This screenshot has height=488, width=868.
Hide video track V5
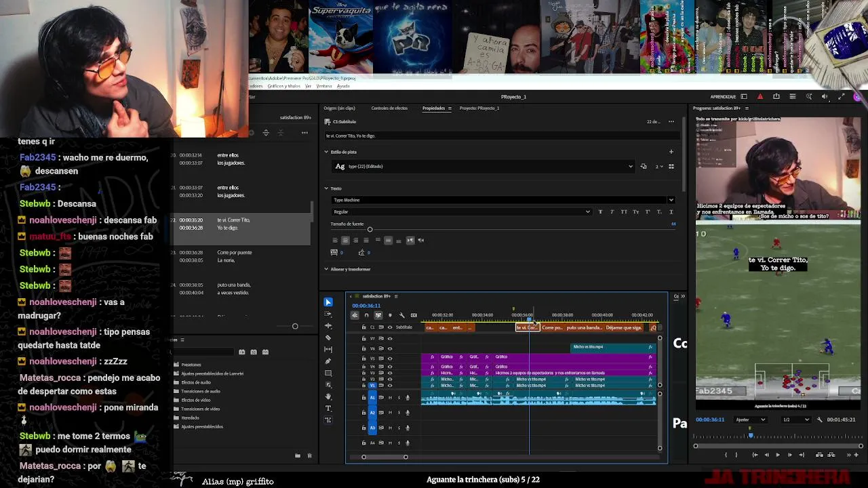pos(390,358)
